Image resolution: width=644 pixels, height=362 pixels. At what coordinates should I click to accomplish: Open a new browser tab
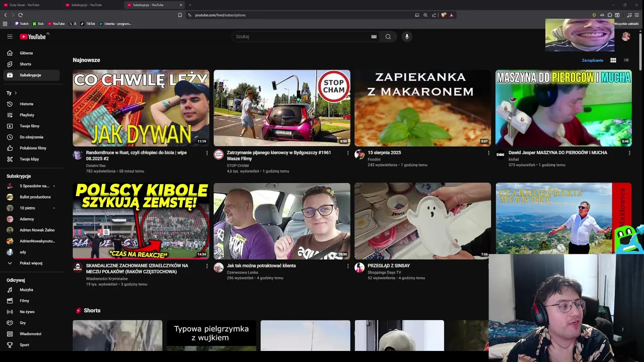(190, 5)
